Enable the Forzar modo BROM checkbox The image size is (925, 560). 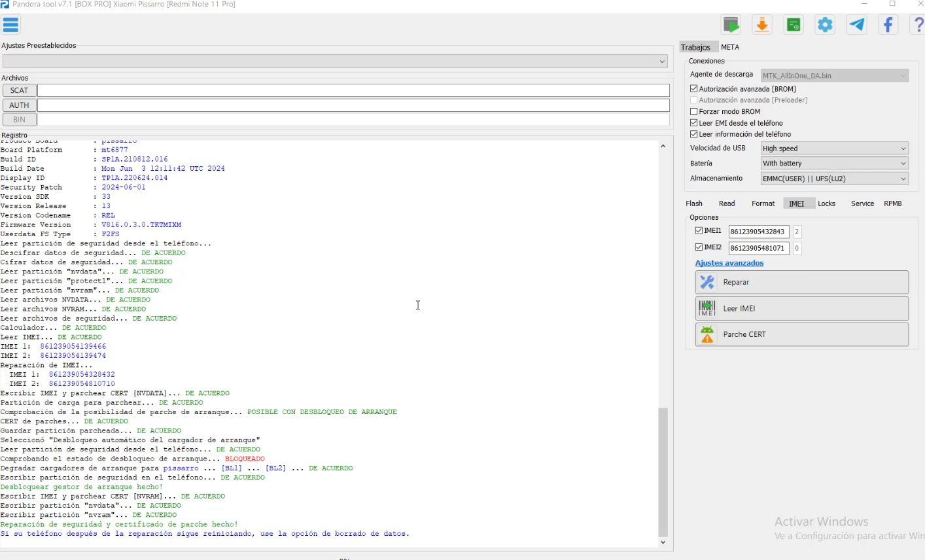(694, 112)
